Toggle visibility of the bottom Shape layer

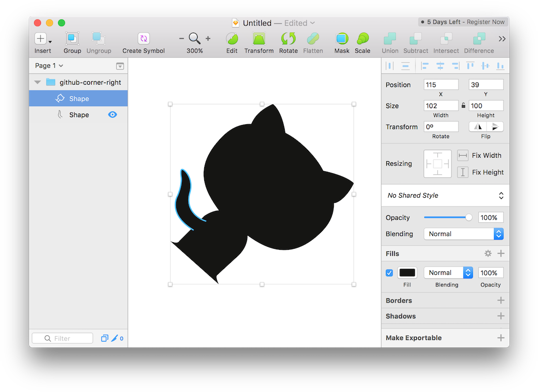click(113, 115)
